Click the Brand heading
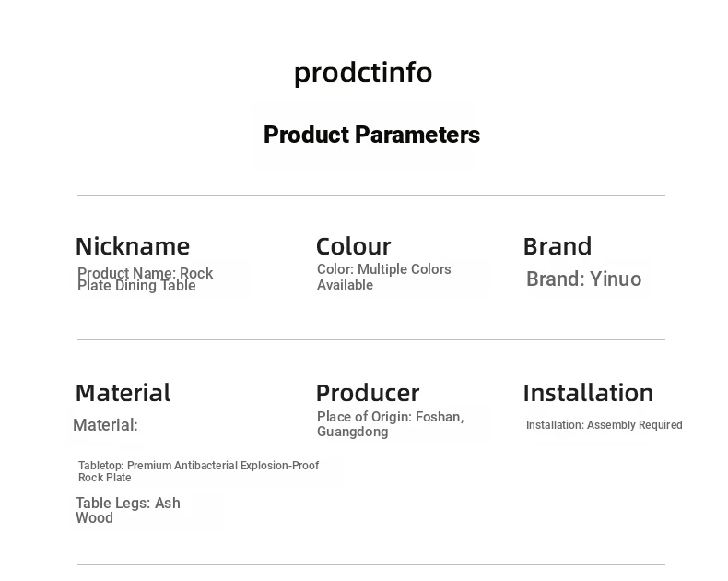Viewport: 728px width, 581px height. 558,246
